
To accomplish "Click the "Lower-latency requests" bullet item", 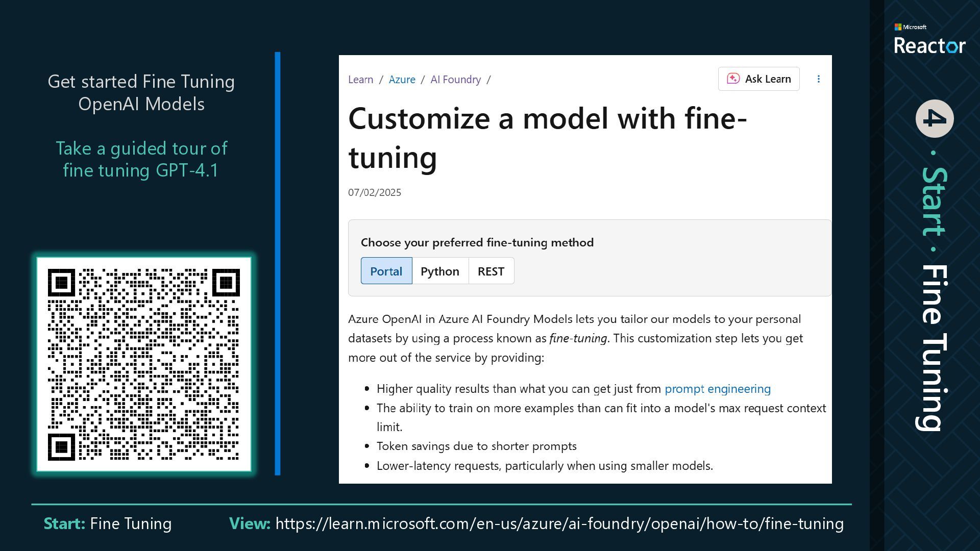I will pos(545,466).
